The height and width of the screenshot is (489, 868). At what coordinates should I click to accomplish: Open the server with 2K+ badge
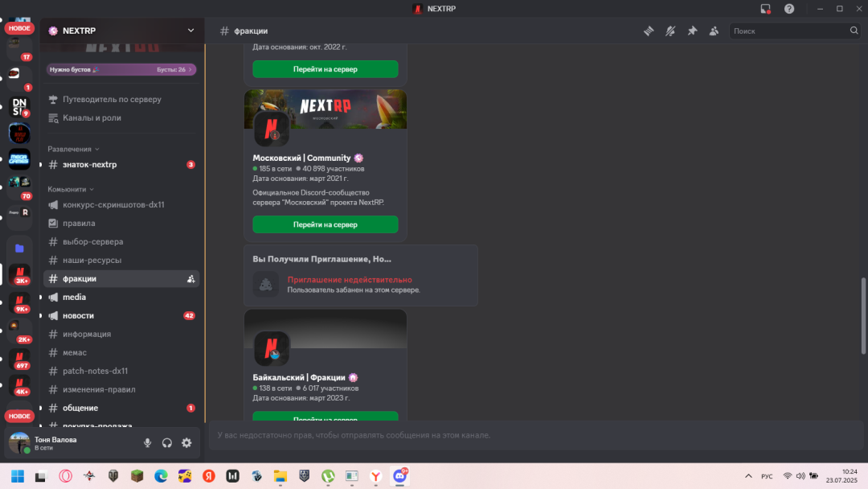[x=20, y=331]
